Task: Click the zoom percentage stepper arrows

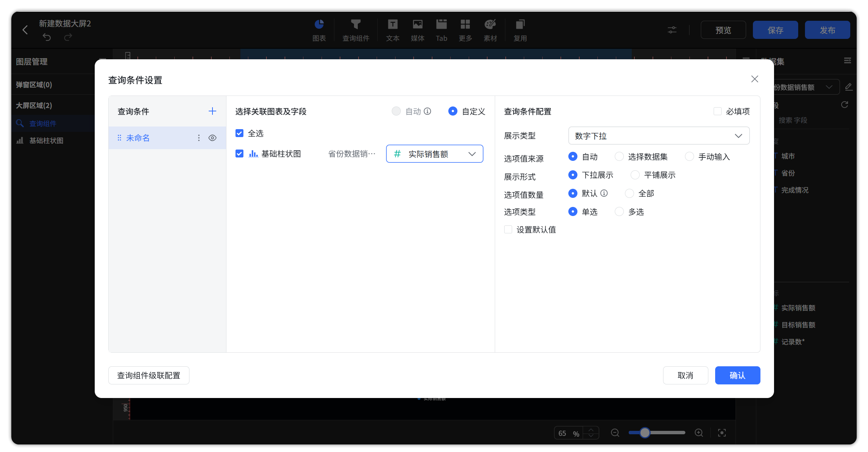Action: pyautogui.click(x=591, y=433)
